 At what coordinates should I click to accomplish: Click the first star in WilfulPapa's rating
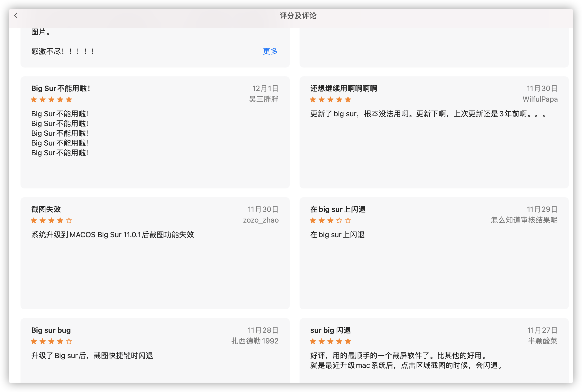[312, 99]
